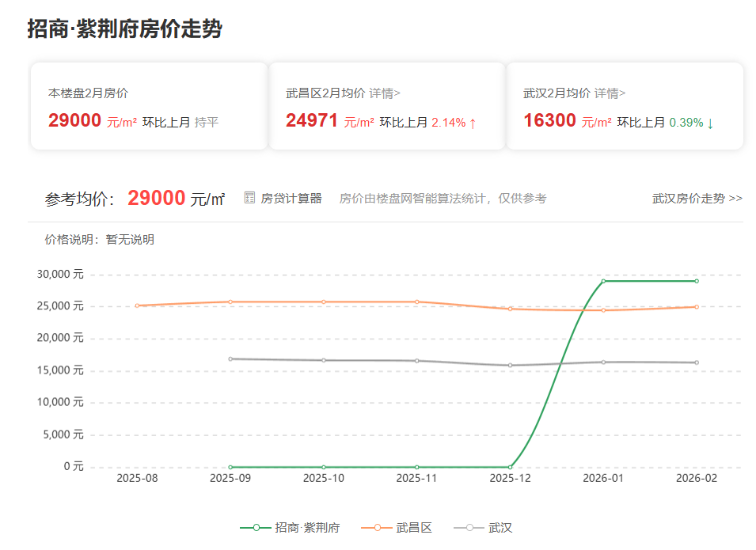Click the 招商·紫荆府房价走势 heading
The image size is (756, 550).
(125, 29)
